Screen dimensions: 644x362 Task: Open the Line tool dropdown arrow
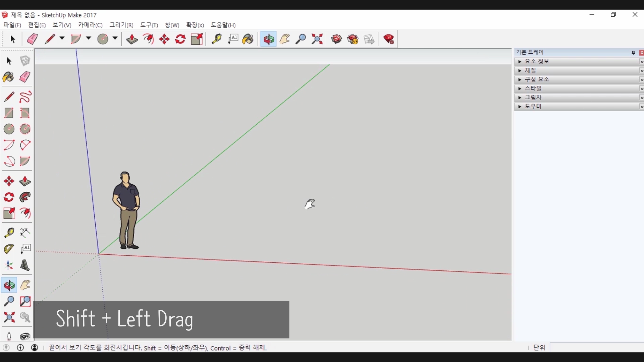pos(62,38)
